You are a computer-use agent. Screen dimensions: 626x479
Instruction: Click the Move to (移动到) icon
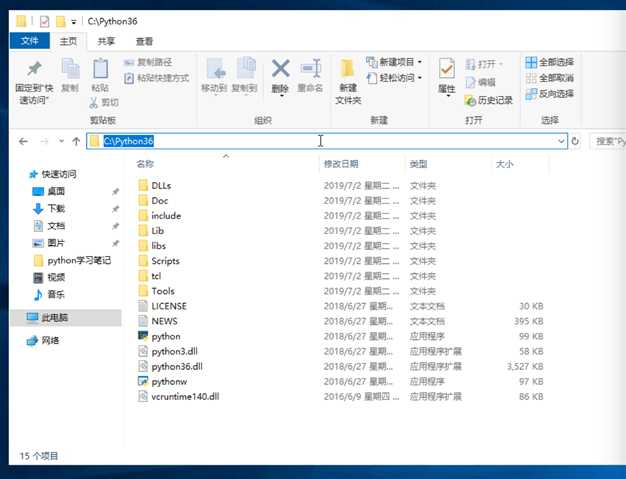pos(216,69)
